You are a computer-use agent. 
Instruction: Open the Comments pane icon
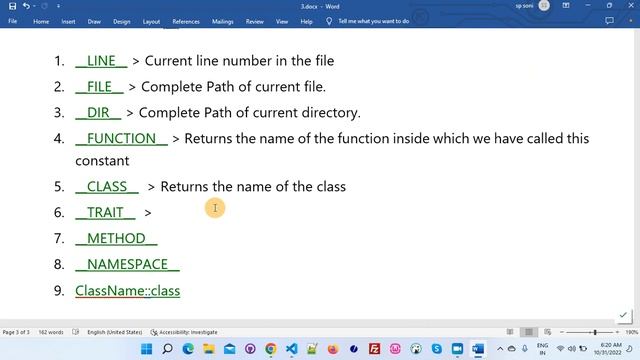coord(609,20)
